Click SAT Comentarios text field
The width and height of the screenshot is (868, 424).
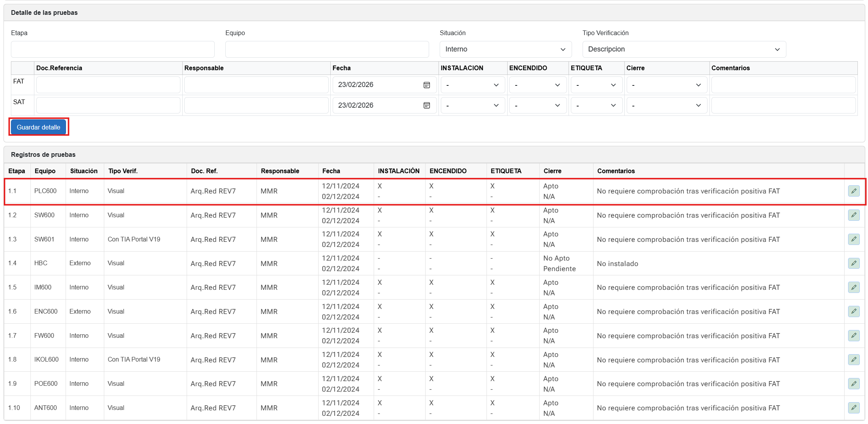tap(783, 105)
